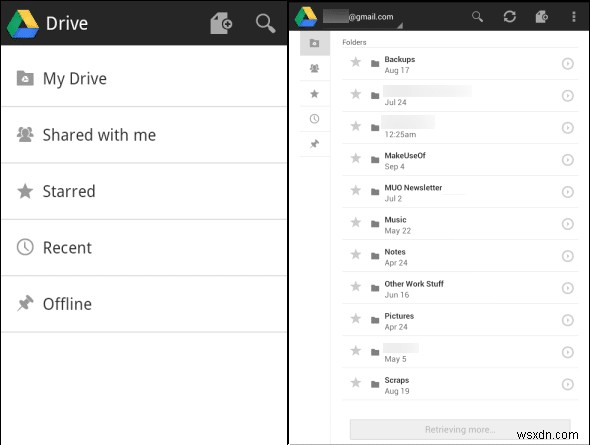Expand details arrow for MakeUseOf folder

(567, 160)
